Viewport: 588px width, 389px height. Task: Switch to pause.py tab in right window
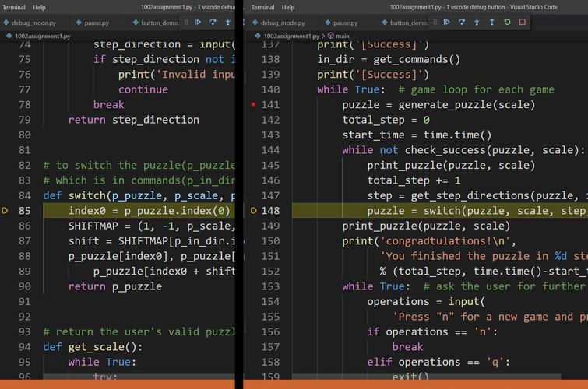point(342,23)
